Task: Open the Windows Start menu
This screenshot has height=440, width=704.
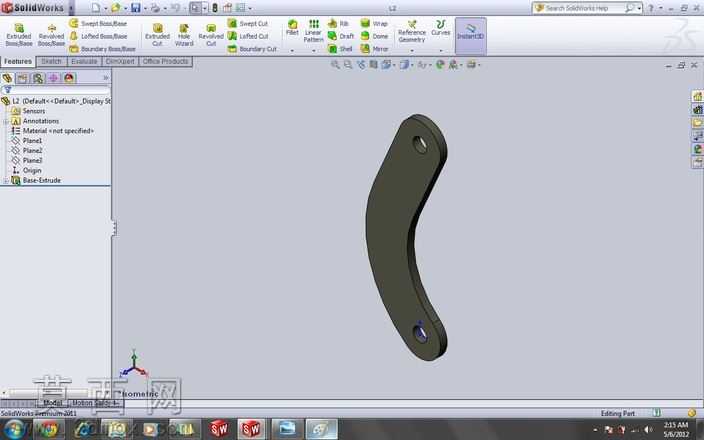Action: click(14, 429)
